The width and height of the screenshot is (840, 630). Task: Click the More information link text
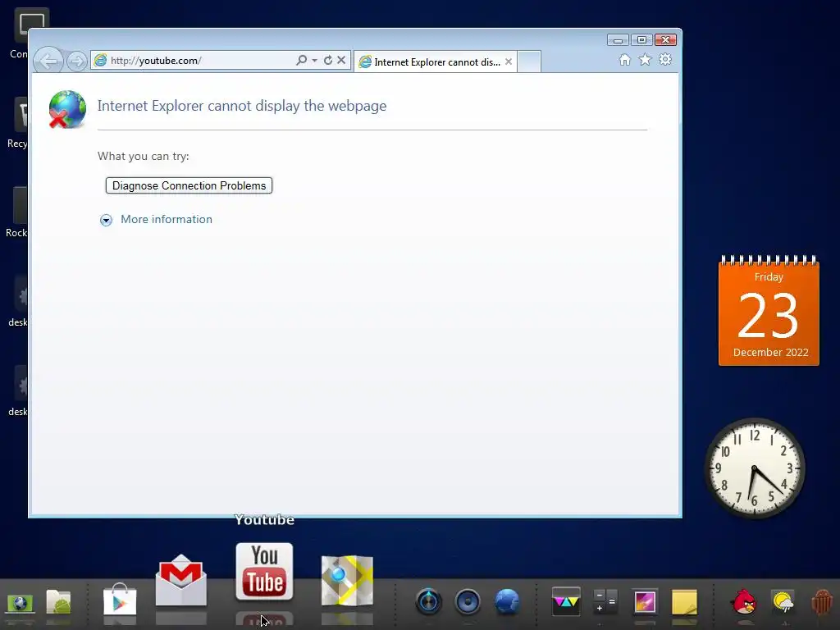point(167,219)
